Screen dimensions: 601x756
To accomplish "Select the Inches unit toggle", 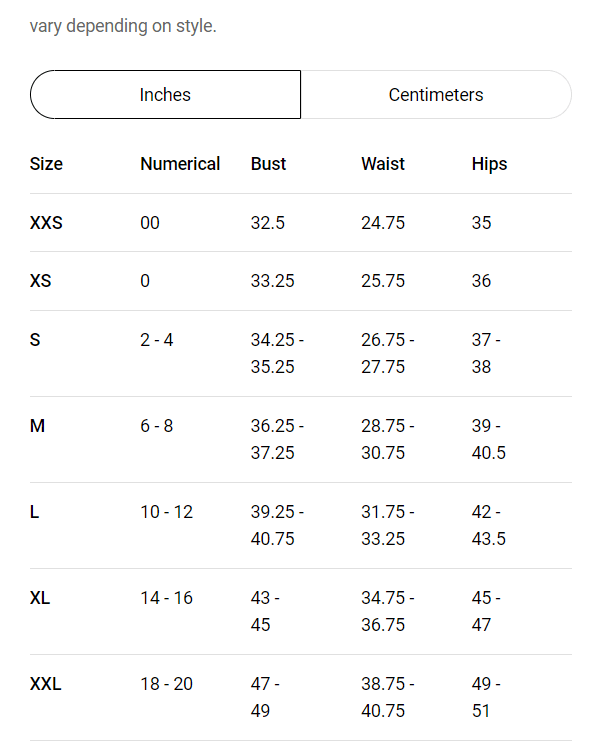I will coord(165,94).
